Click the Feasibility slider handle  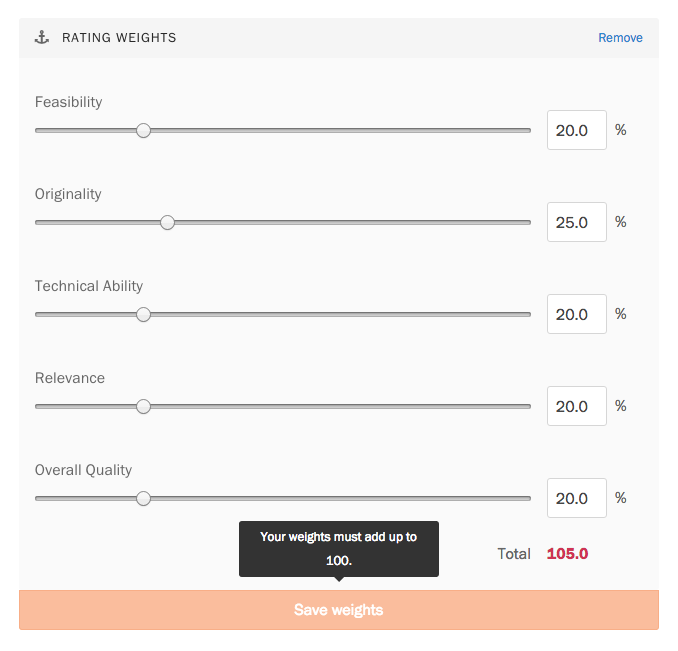click(x=144, y=131)
